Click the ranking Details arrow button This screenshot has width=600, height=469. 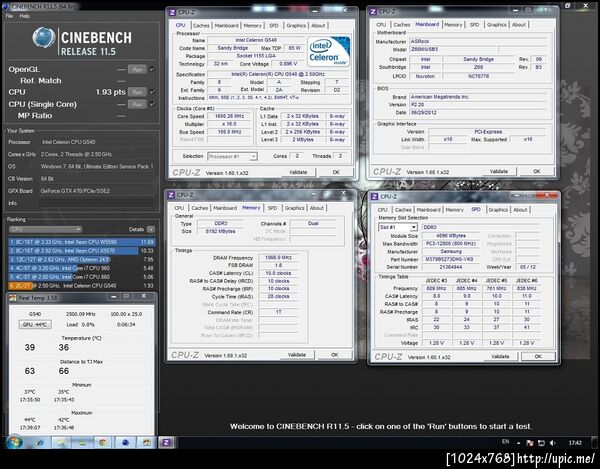tap(151, 230)
